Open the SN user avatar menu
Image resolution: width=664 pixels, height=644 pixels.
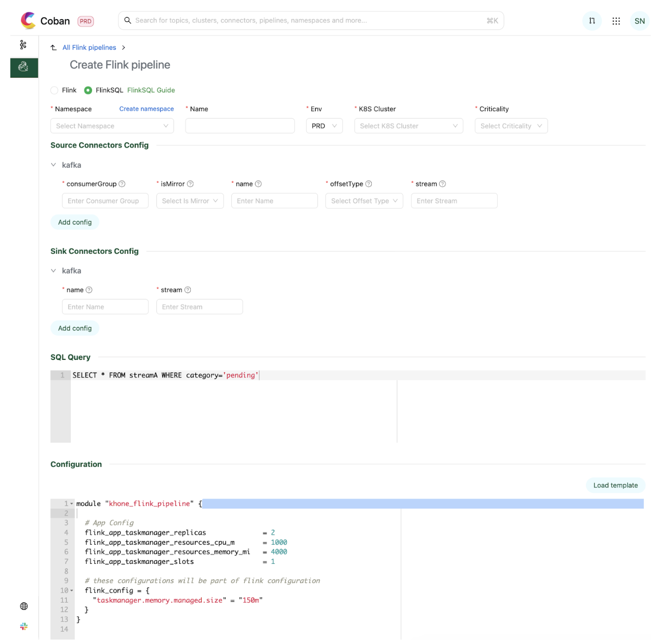(639, 21)
